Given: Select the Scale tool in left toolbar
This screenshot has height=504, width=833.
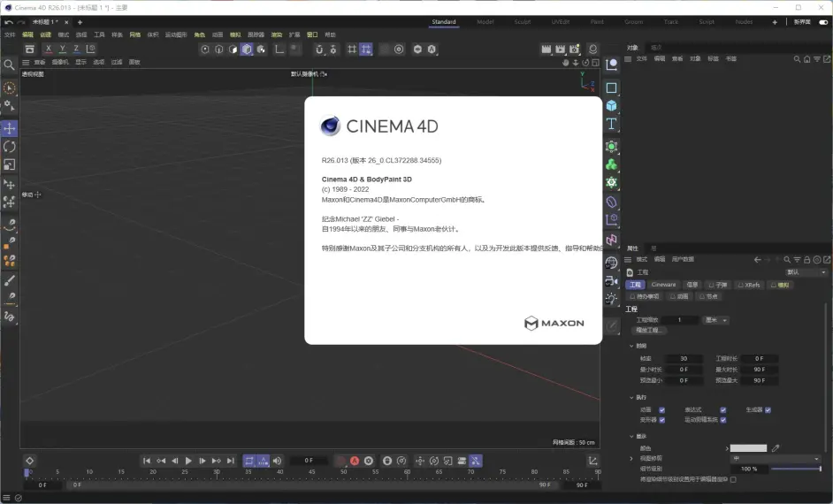Looking at the screenshot, I should [10, 164].
